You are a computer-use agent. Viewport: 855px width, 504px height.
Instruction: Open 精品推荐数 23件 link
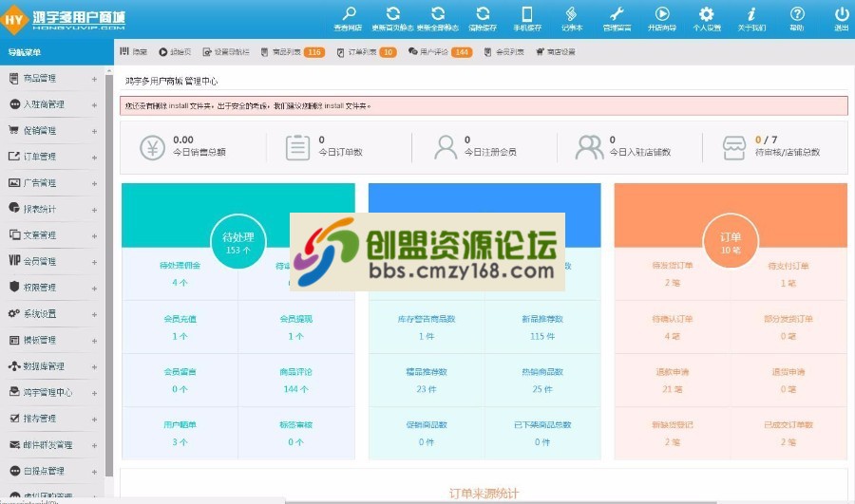[x=427, y=380]
